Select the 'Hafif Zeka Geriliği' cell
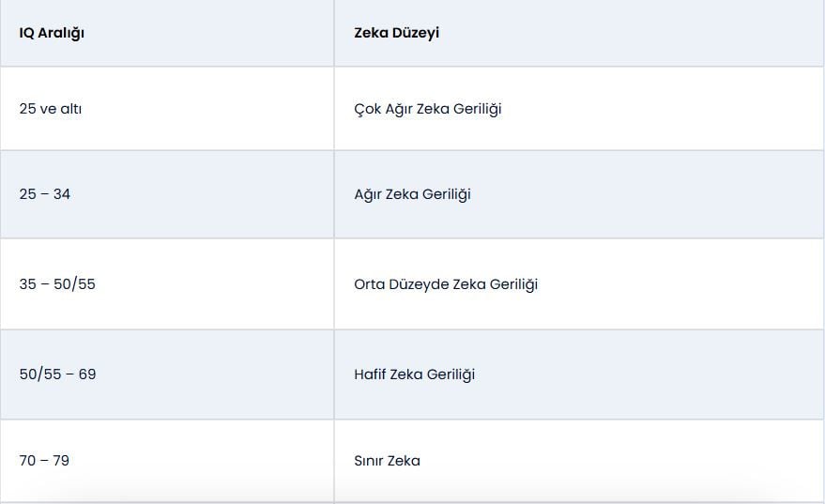This screenshot has height=504, width=825. [414, 374]
